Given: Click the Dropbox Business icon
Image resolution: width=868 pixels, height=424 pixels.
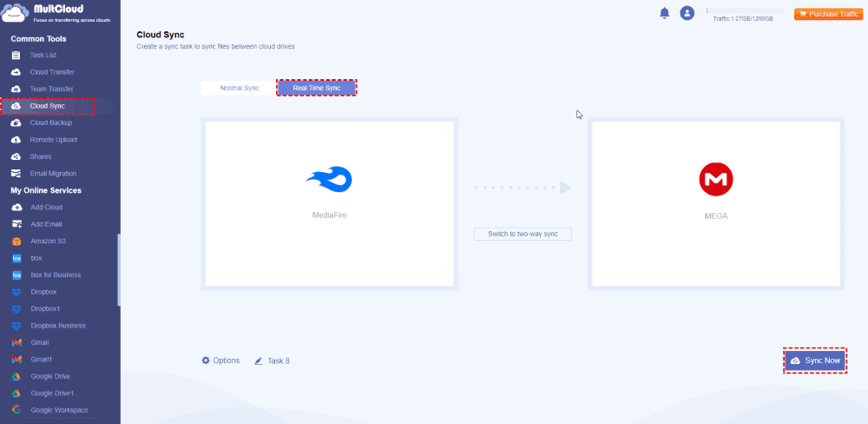Looking at the screenshot, I should 16,325.
